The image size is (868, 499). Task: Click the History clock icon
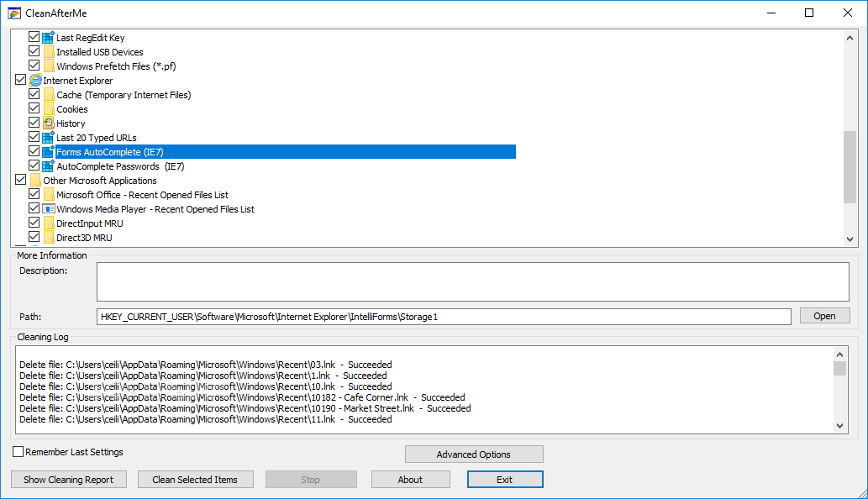[x=48, y=123]
